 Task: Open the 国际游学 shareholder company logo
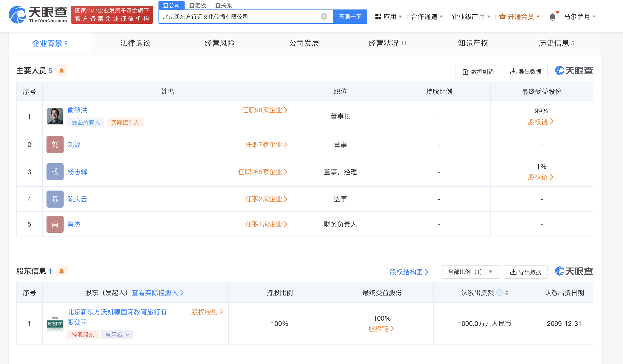tap(55, 323)
